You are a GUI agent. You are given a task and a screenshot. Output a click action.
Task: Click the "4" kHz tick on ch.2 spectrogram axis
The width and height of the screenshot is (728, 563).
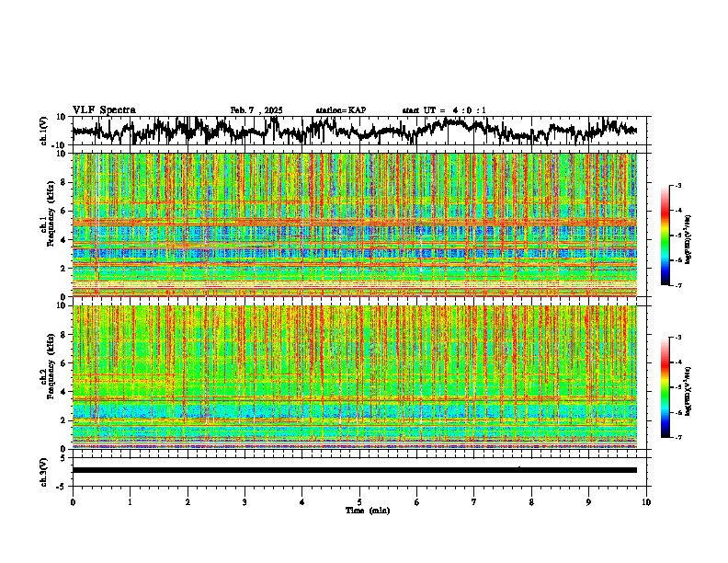pyautogui.click(x=64, y=392)
